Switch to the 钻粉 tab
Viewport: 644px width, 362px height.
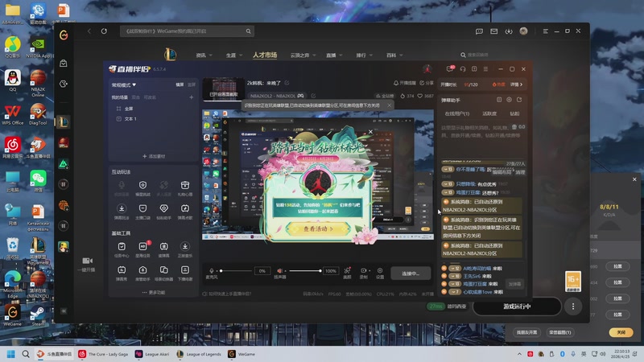514,113
